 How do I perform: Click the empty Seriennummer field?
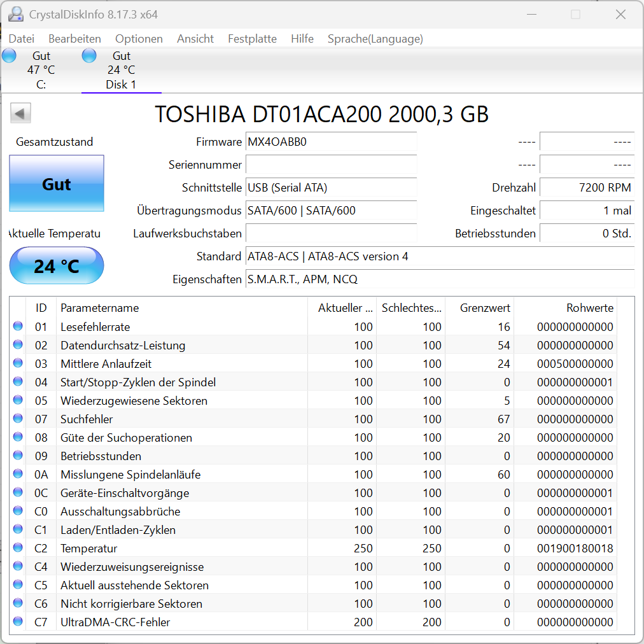[x=331, y=165]
